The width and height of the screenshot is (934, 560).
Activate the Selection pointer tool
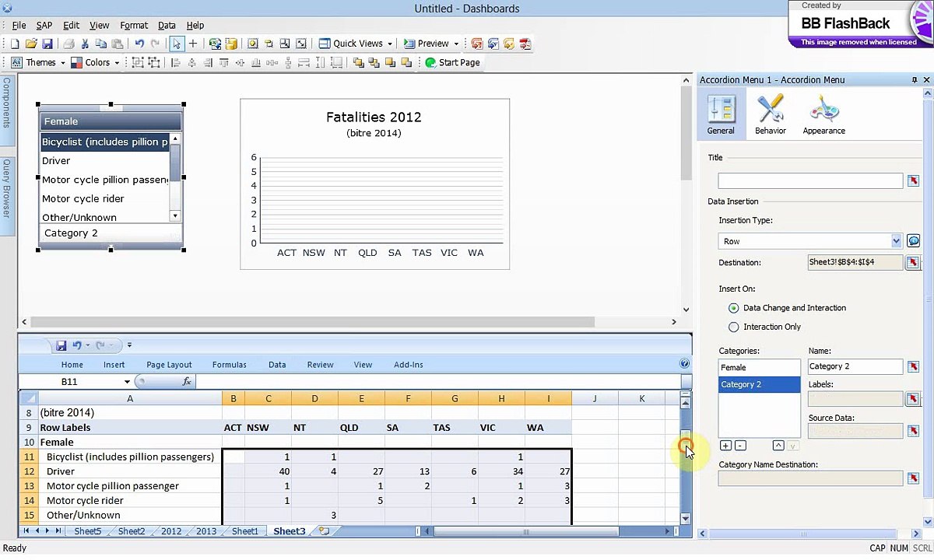[x=177, y=44]
